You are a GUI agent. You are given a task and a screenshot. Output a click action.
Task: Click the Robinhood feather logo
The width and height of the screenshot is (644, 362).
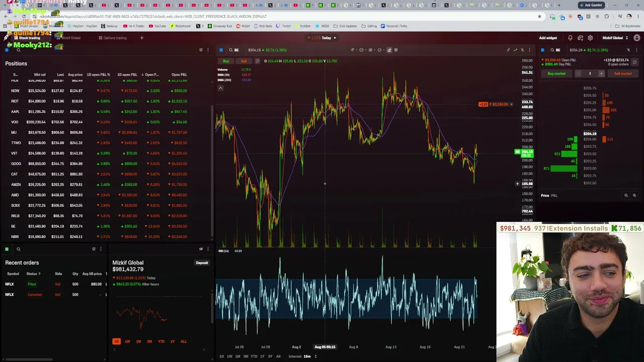tap(6, 38)
